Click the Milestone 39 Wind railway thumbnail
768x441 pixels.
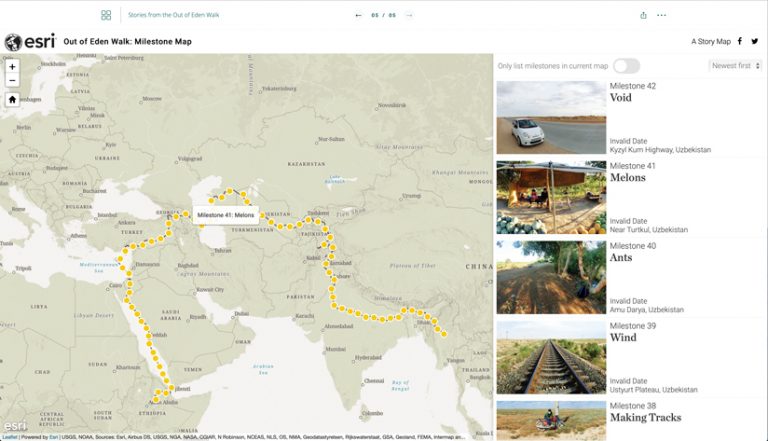[551, 357]
